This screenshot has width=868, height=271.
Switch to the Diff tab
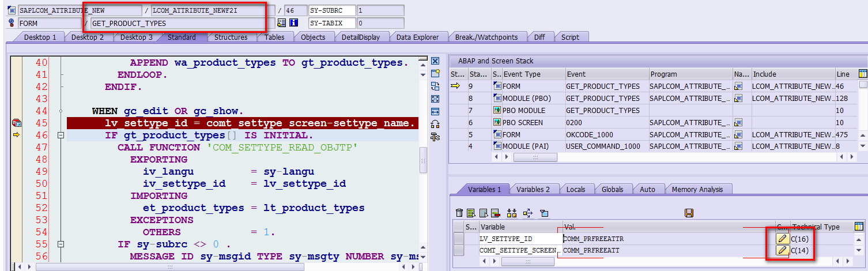(539, 37)
